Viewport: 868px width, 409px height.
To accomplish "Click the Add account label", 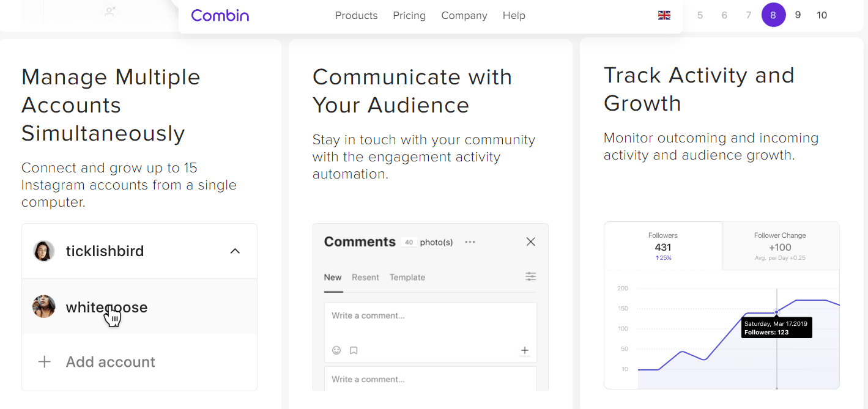I will (x=111, y=362).
